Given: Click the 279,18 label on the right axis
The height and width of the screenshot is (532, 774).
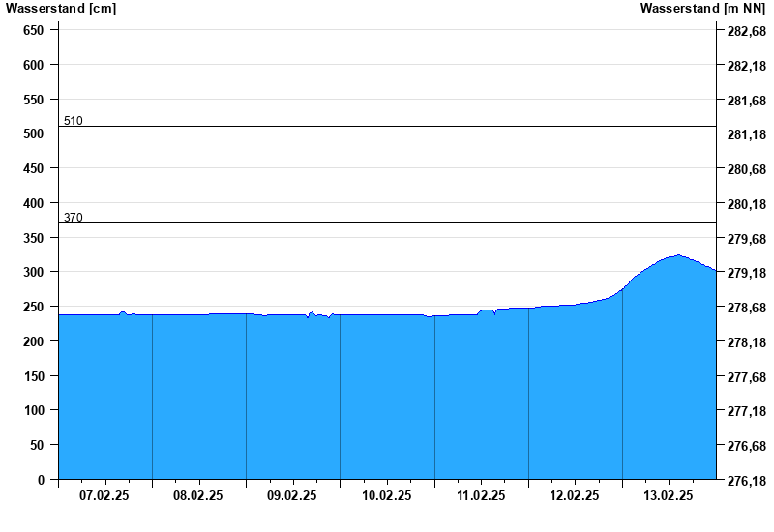Looking at the screenshot, I should point(747,273).
